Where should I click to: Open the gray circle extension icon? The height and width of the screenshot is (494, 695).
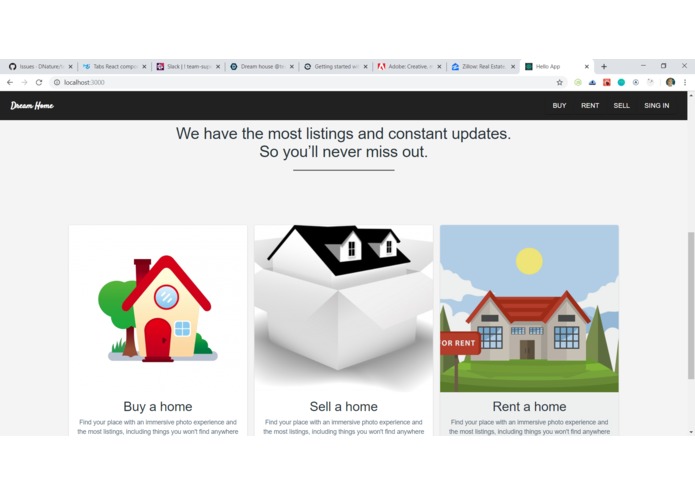(x=636, y=82)
